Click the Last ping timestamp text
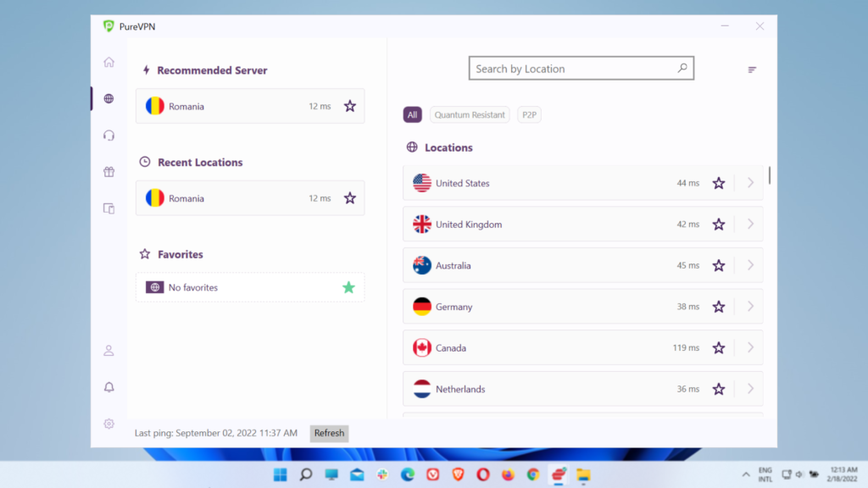The image size is (868, 488). pyautogui.click(x=216, y=433)
